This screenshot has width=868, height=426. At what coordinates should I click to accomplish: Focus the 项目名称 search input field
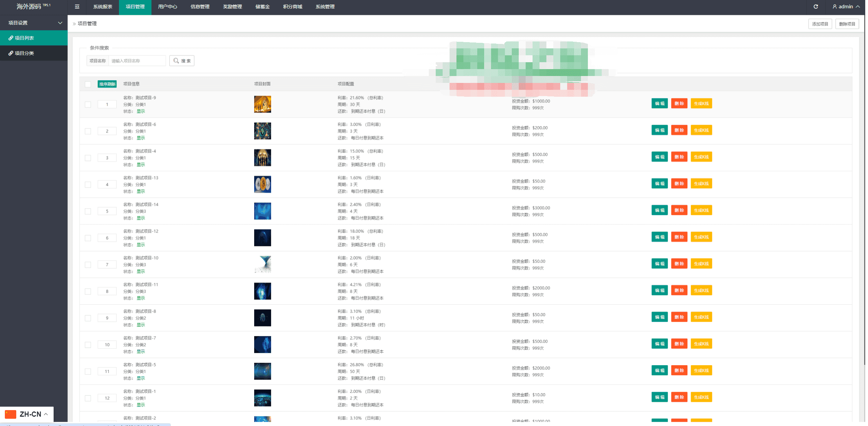pyautogui.click(x=137, y=61)
